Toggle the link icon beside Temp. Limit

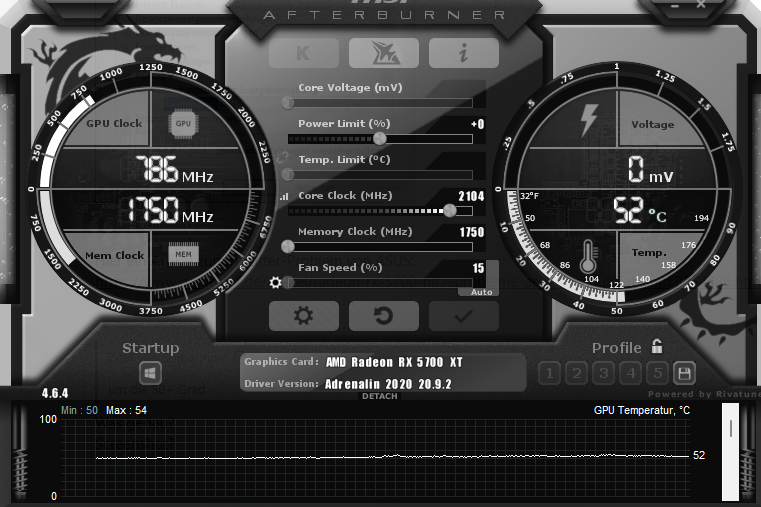point(282,158)
